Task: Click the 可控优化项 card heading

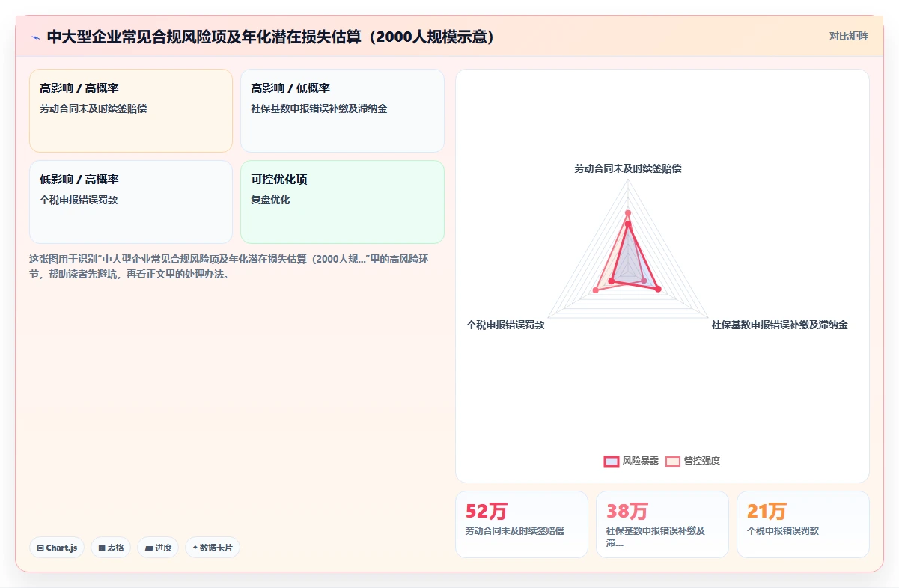Action: 279,180
